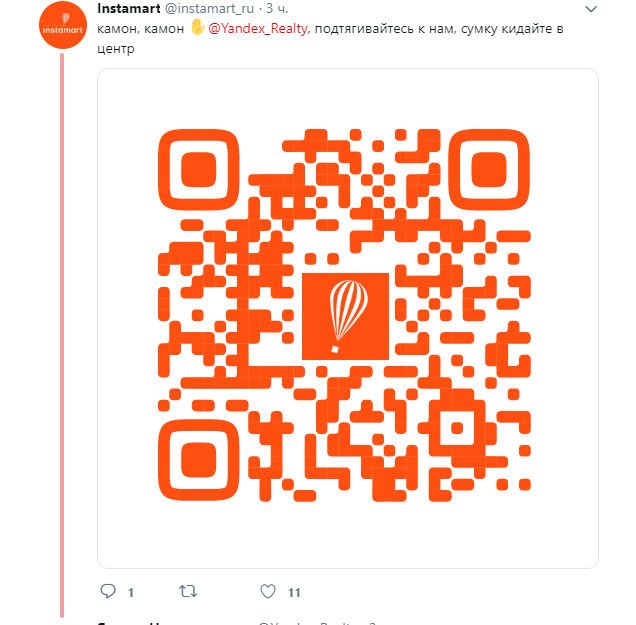Image resolution: width=636 pixels, height=625 pixels.
Task: Click the tweet text ending with центр
Action: point(330,39)
